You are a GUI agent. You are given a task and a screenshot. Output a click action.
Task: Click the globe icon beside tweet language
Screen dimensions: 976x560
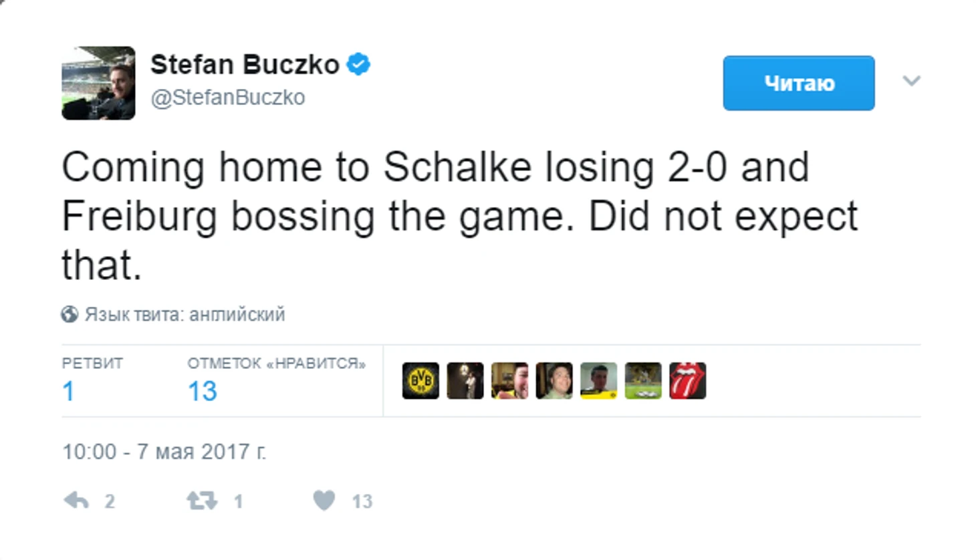coord(70,314)
